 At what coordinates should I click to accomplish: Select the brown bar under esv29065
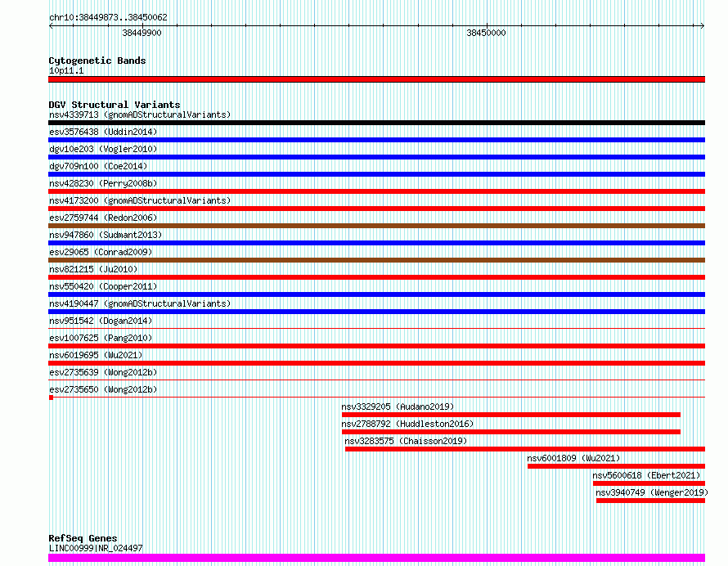(x=376, y=260)
